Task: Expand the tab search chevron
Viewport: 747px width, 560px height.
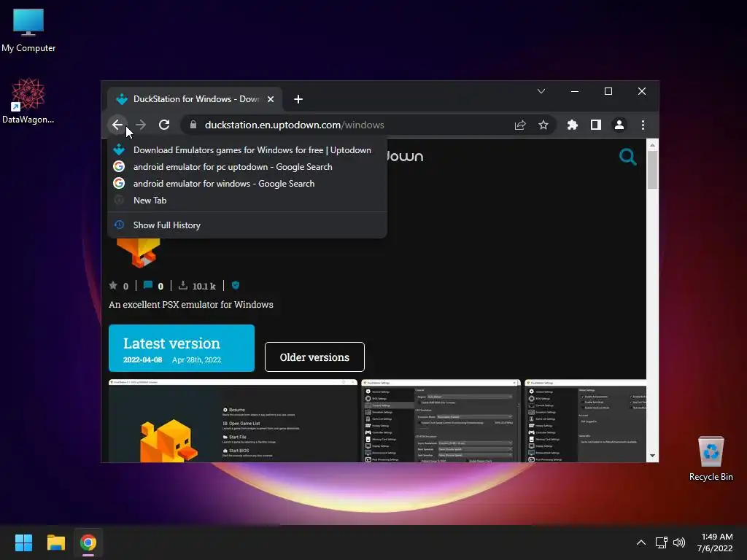Action: tap(541, 91)
